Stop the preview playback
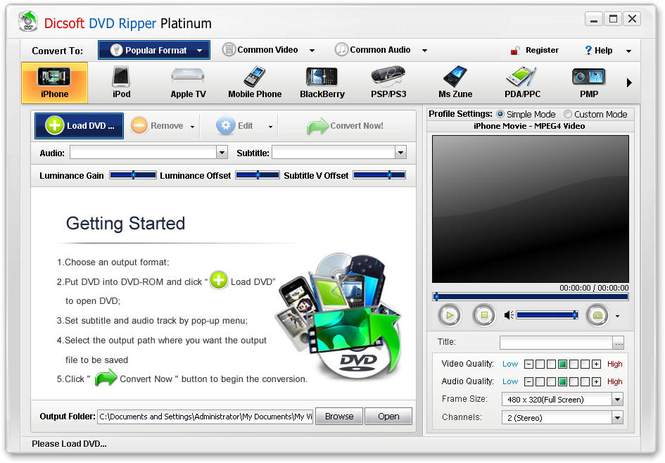Viewport: 665px width, 463px height. tap(484, 315)
